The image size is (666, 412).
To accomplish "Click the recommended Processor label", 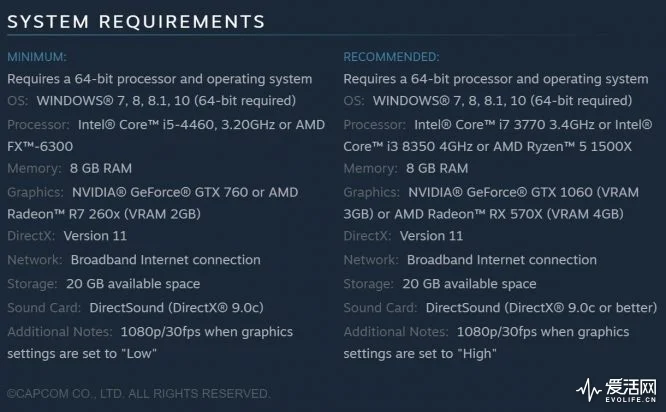I will (374, 124).
